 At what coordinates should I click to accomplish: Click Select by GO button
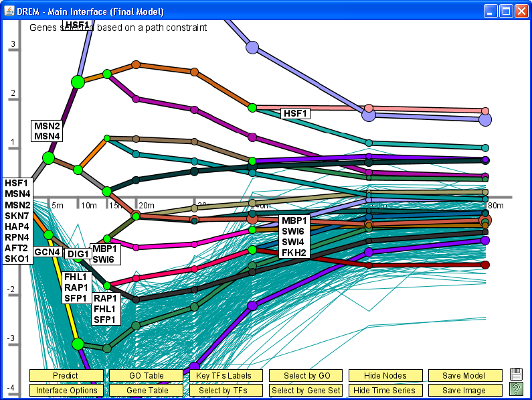point(306,375)
